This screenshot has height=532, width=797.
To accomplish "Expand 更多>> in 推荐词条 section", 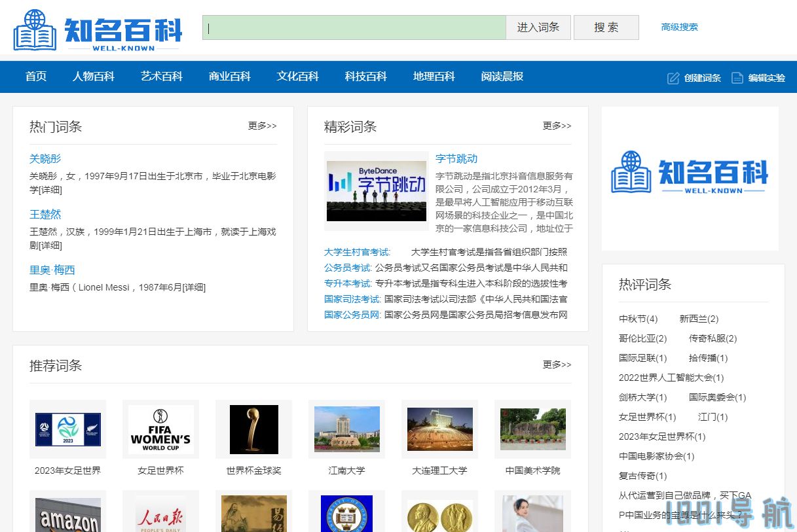I will coord(557,364).
